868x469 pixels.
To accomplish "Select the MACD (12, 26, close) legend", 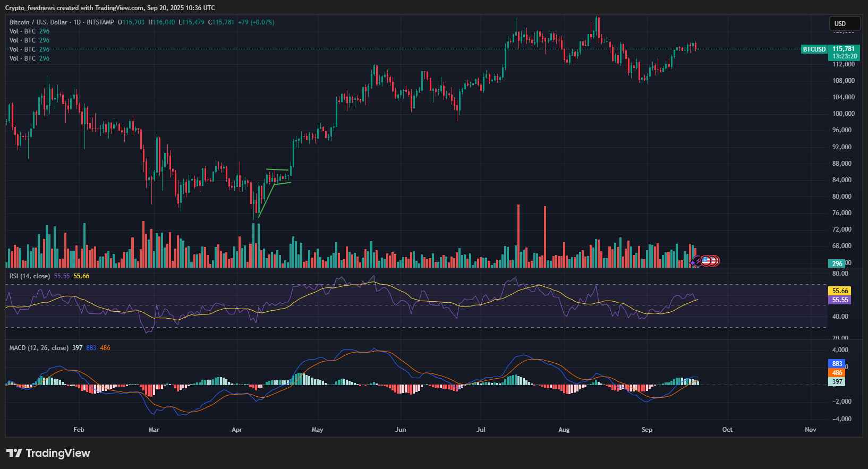I will (39, 348).
